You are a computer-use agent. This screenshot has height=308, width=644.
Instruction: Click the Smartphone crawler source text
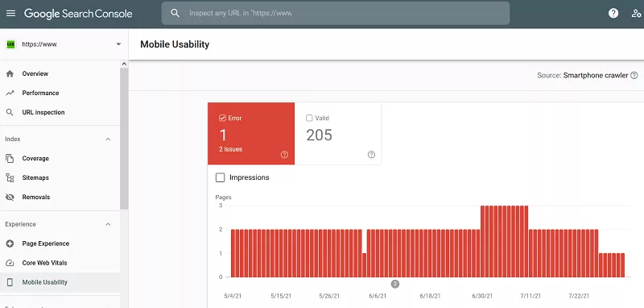[596, 75]
